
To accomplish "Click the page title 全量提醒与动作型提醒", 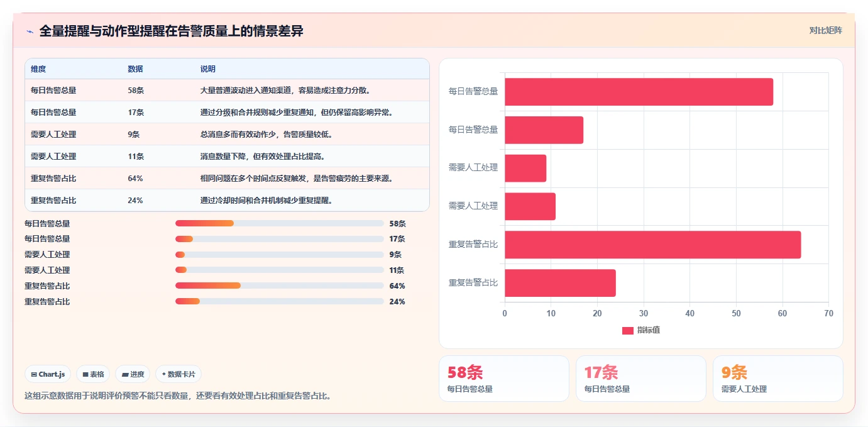I will [x=171, y=31].
